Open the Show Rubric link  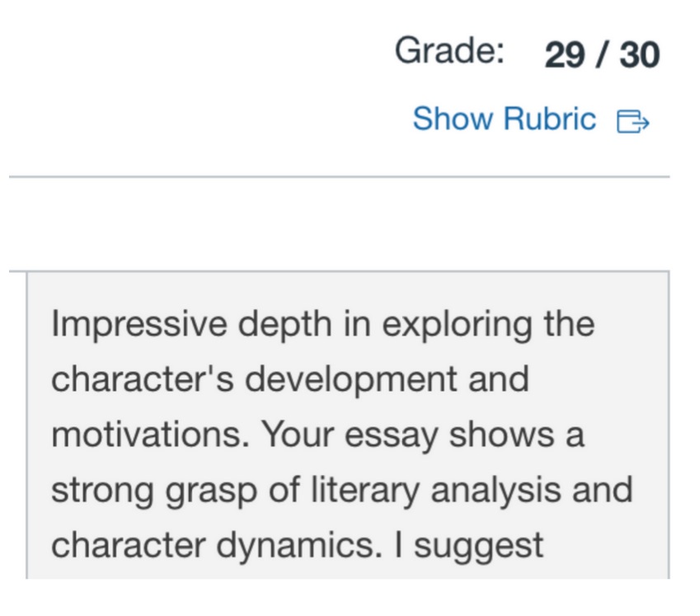pos(504,120)
